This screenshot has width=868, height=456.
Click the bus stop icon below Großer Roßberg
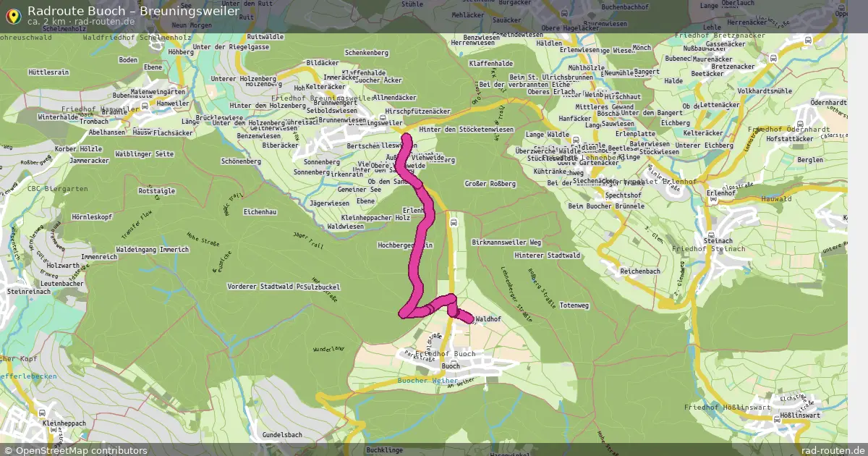click(x=454, y=224)
